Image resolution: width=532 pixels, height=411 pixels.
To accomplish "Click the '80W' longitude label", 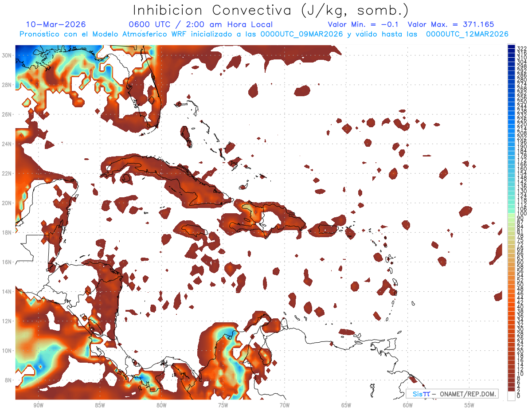I will (x=161, y=405).
